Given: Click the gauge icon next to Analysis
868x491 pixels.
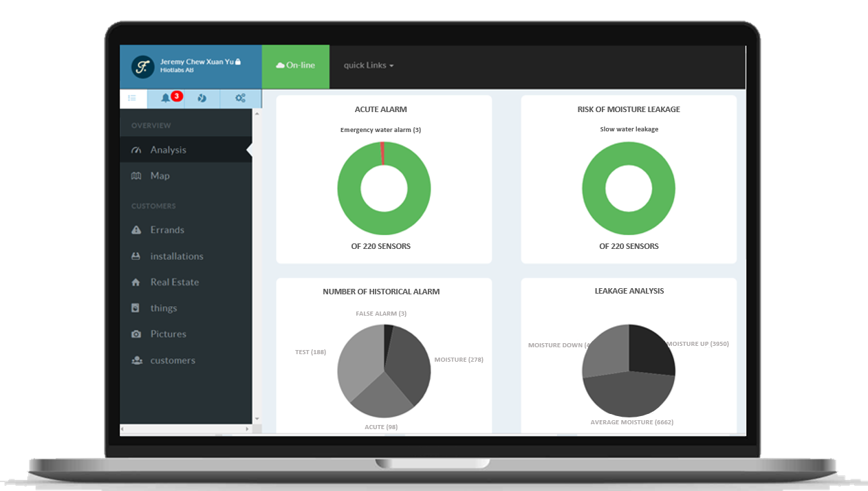Looking at the screenshot, I should click(136, 150).
